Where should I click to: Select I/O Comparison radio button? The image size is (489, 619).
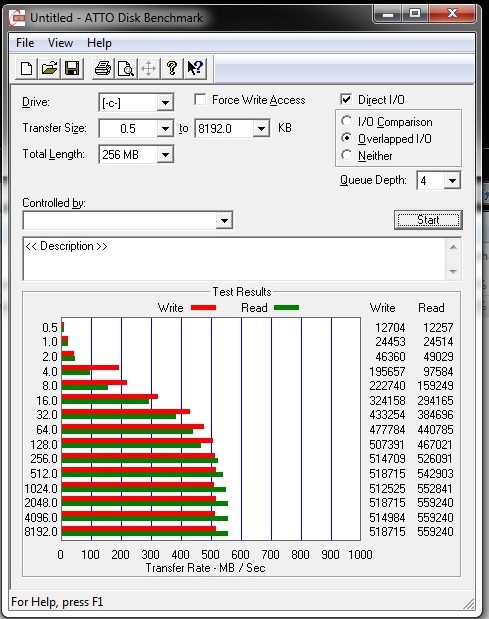(x=346, y=121)
